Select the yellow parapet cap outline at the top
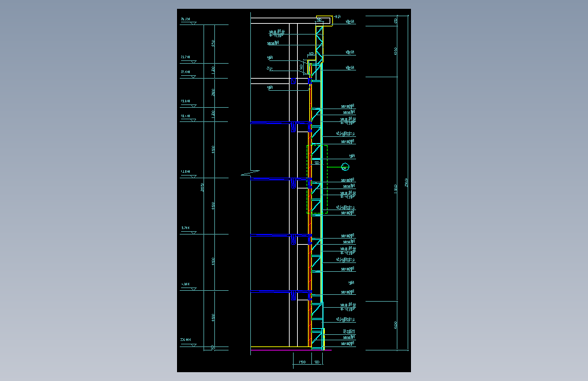This screenshot has width=588, height=381. tap(324, 20)
